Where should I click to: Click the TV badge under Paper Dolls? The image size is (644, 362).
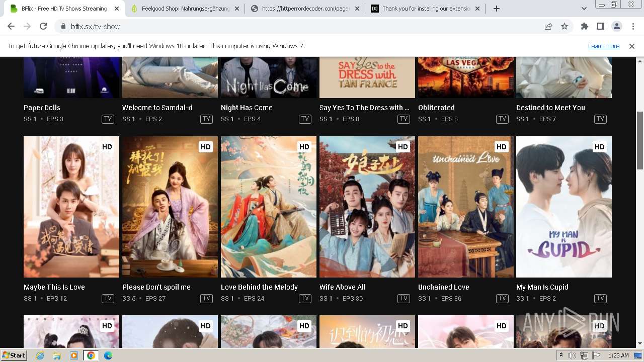pyautogui.click(x=108, y=119)
